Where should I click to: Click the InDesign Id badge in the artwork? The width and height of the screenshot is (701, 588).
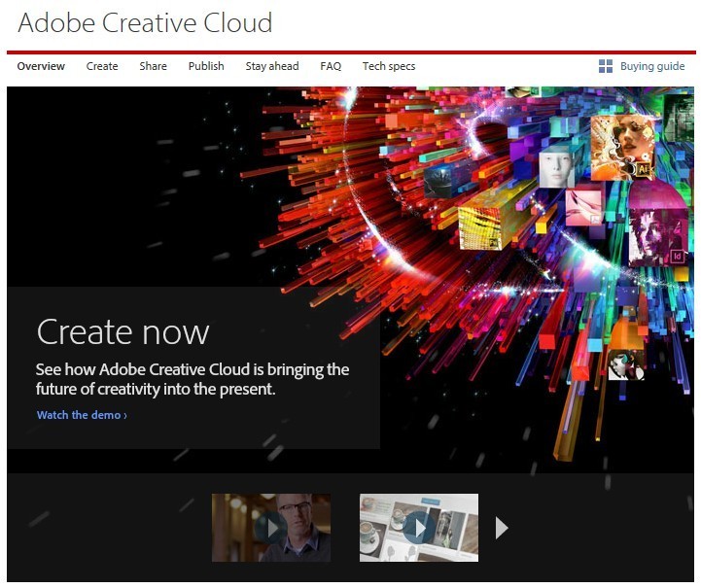678,257
